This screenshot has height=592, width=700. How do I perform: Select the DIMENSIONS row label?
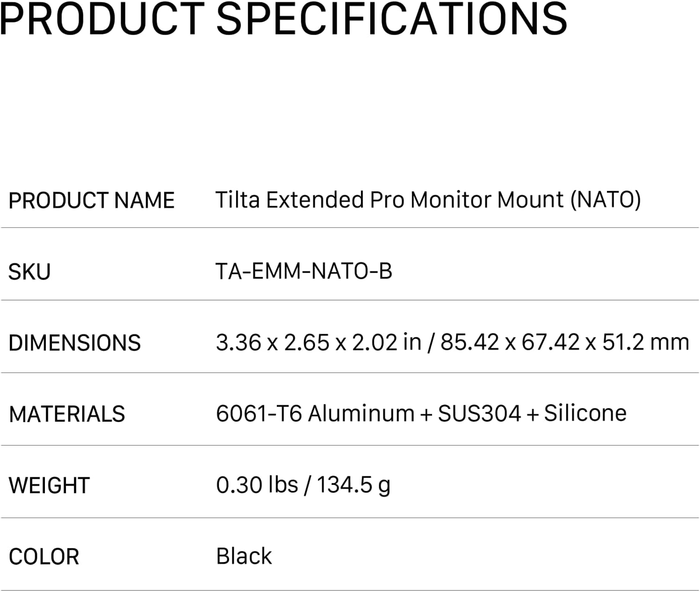(75, 344)
